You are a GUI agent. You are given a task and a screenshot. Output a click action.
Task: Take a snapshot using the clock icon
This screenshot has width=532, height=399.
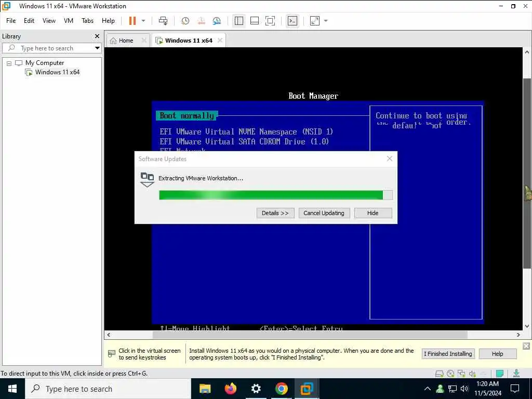tap(185, 21)
